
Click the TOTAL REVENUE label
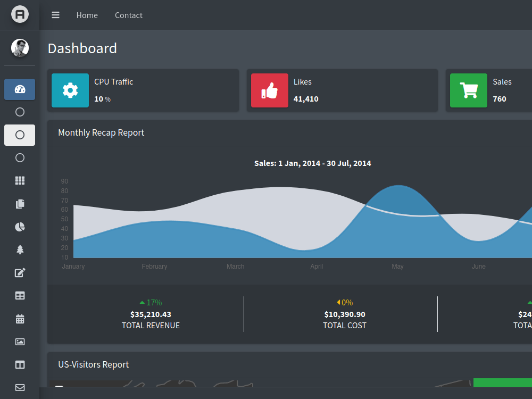coord(151,326)
